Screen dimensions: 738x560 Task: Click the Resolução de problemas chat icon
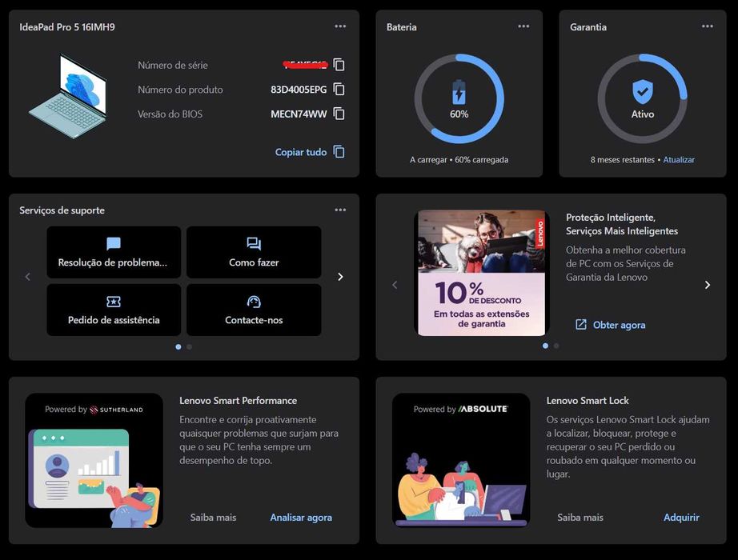coord(114,243)
